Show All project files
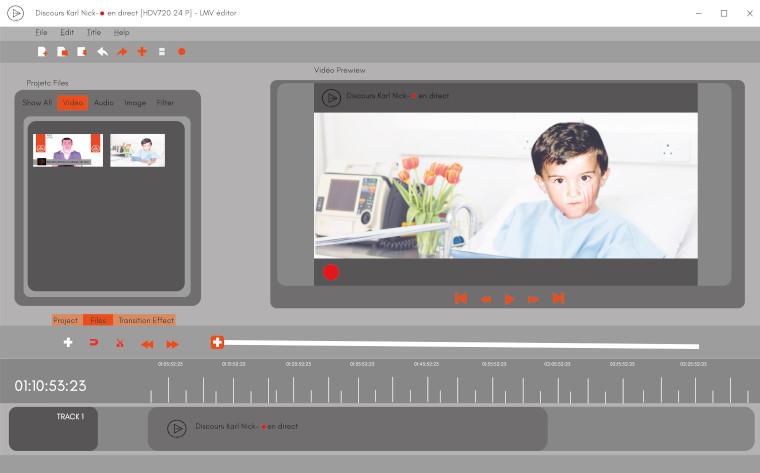The image size is (760, 473). click(x=37, y=103)
